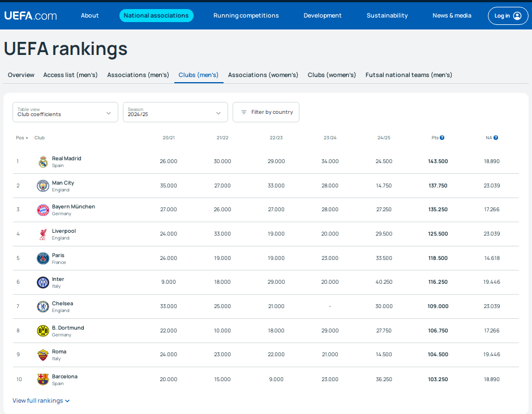Open the Development menu
Screen dimensions: 532x414
(323, 16)
